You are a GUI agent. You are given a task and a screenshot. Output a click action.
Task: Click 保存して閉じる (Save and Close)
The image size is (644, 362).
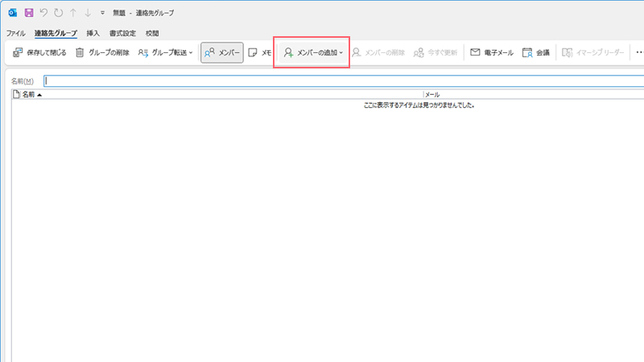point(39,52)
